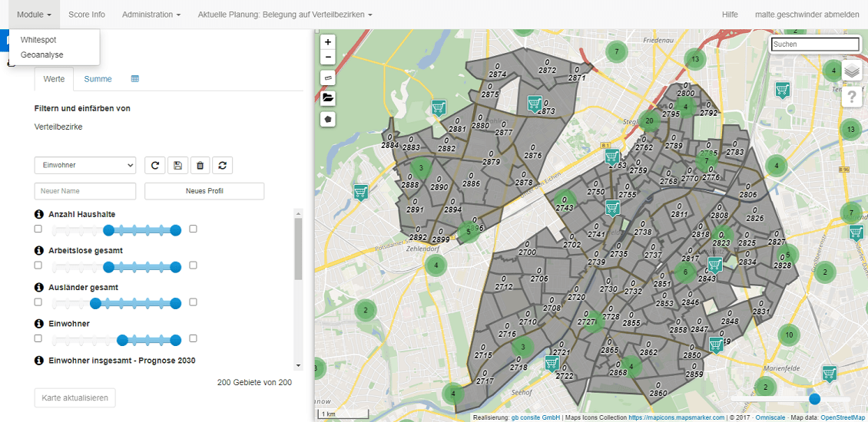Open the Einwohner profile dropdown
Viewport: 868px width, 422px height.
(x=84, y=165)
